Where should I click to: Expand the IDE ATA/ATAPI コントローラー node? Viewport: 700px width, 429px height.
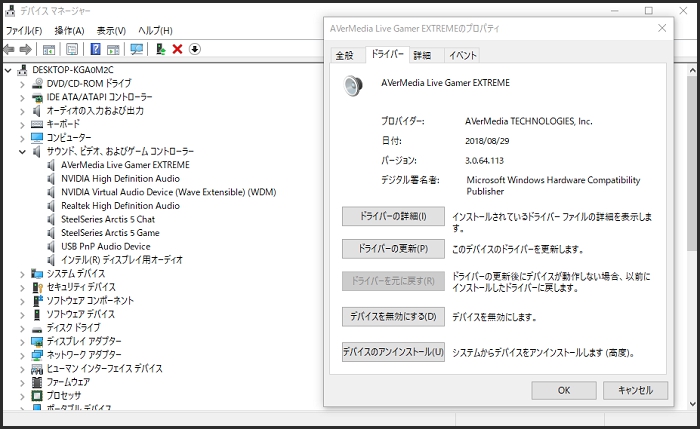[x=22, y=97]
